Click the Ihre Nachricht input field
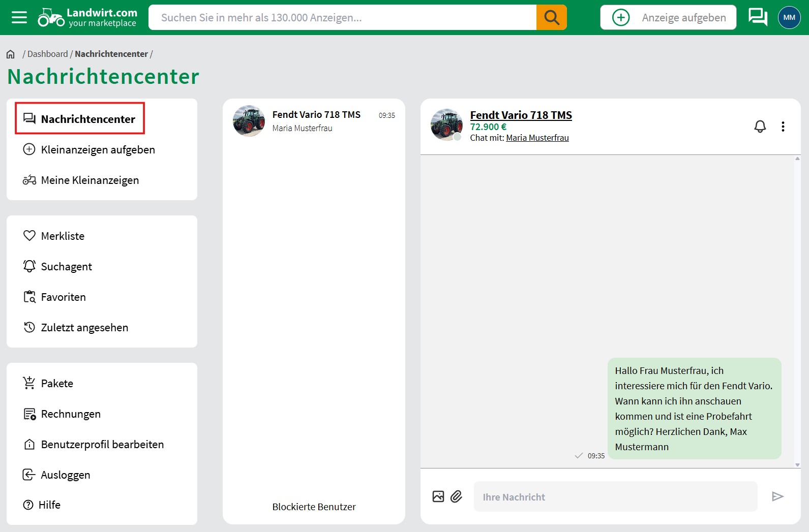809x532 pixels. coord(615,497)
